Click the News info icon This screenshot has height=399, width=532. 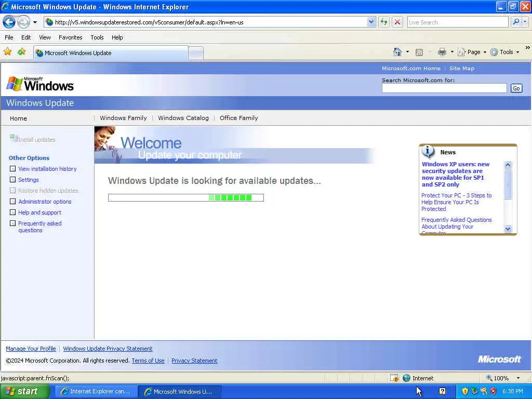click(428, 151)
